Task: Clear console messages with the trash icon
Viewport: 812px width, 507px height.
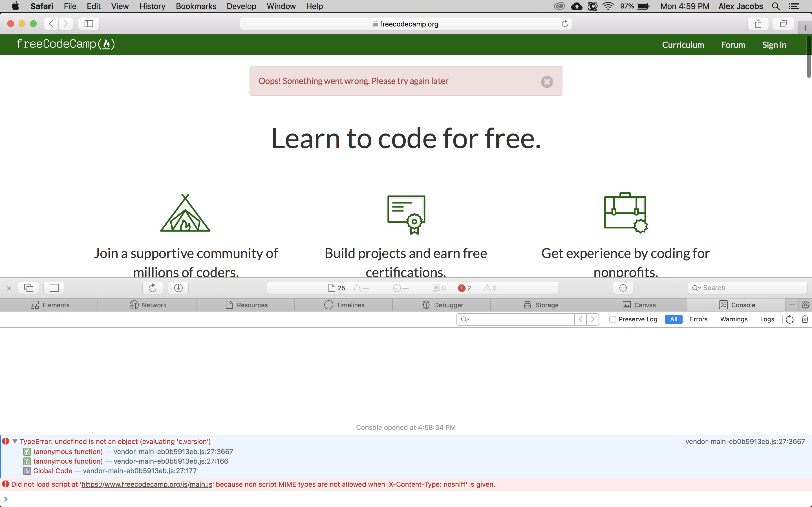Action: tap(805, 319)
